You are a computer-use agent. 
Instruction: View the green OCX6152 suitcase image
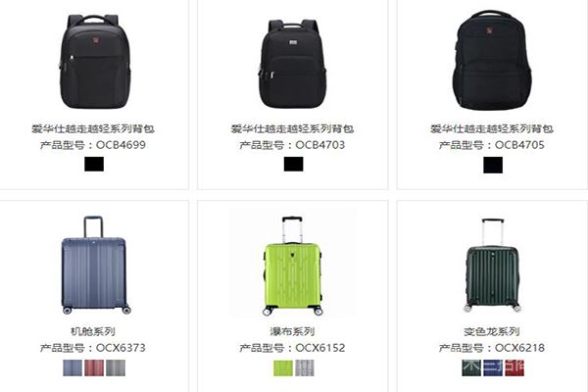293,266
